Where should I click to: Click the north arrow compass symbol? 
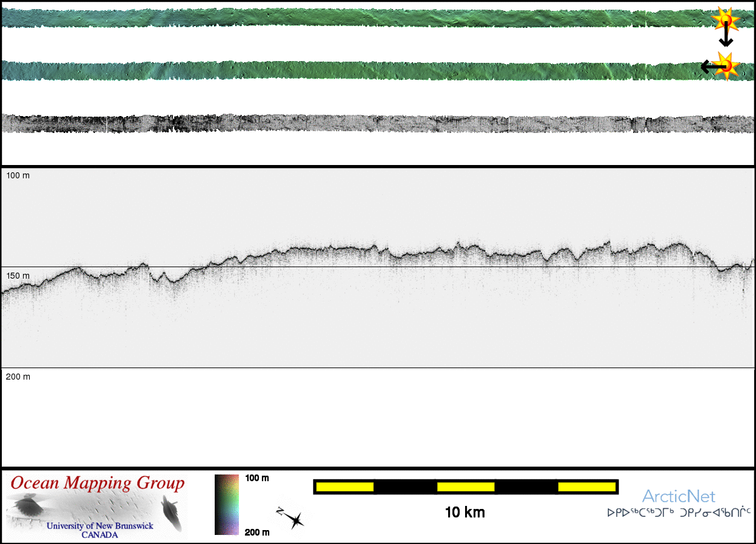coord(291,518)
